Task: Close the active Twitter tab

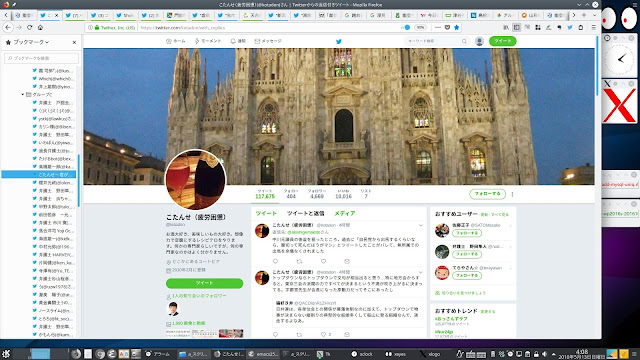Action: point(56,15)
